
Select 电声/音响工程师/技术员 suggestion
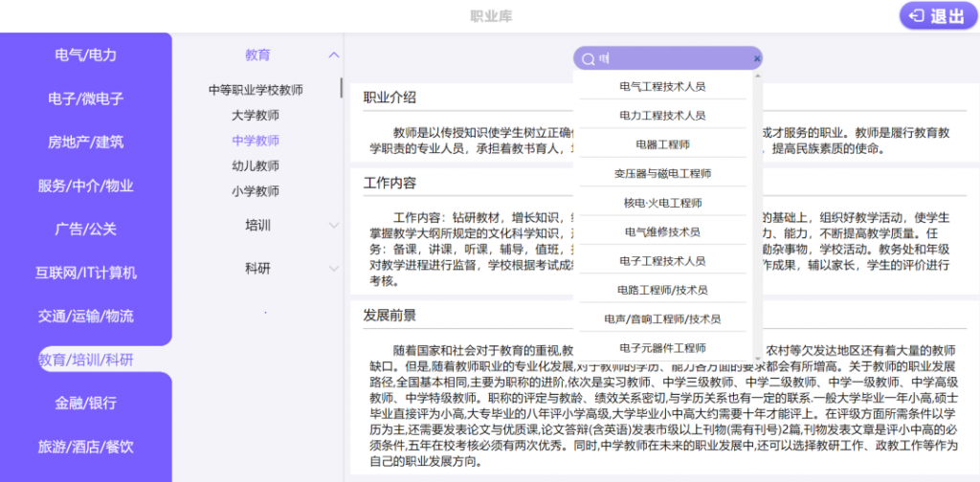[x=662, y=319]
